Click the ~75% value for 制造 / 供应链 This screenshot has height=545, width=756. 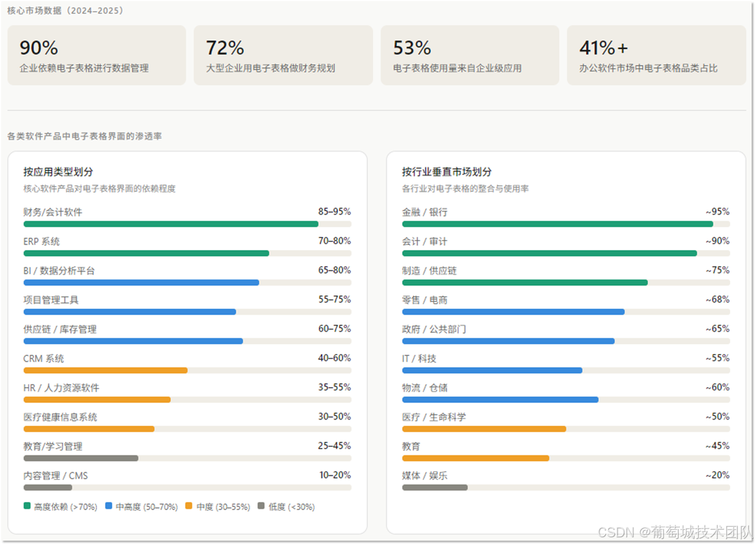[718, 270]
